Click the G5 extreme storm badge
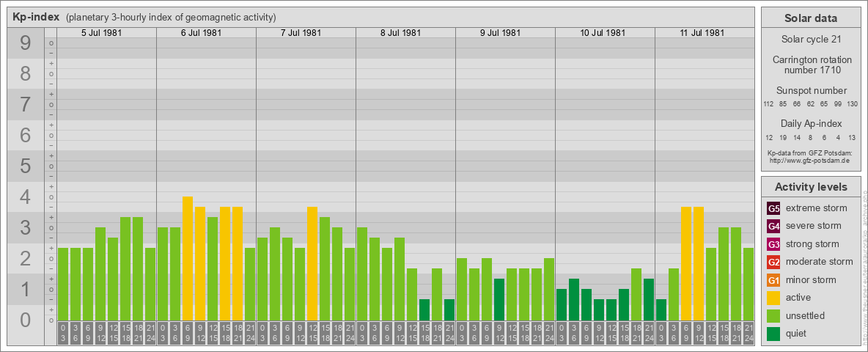 coord(773,208)
